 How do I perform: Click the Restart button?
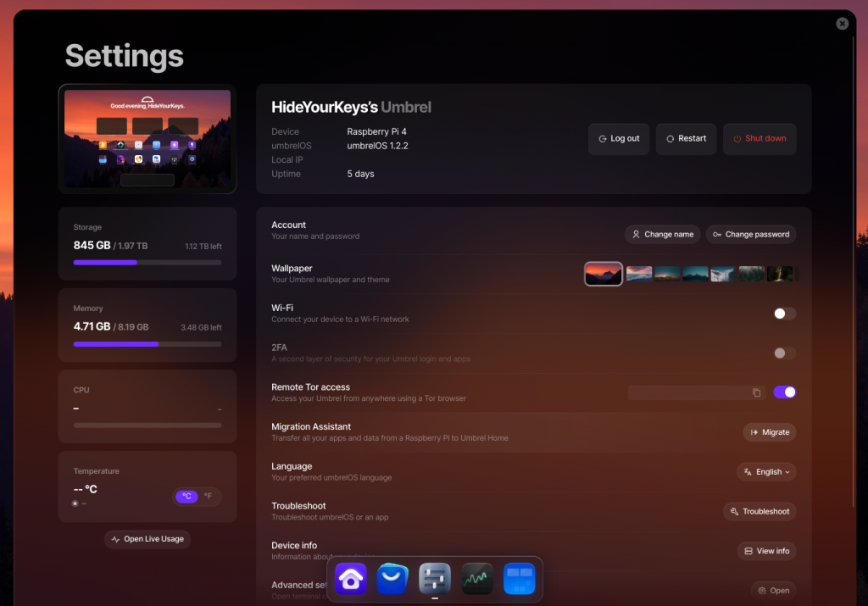coord(686,139)
